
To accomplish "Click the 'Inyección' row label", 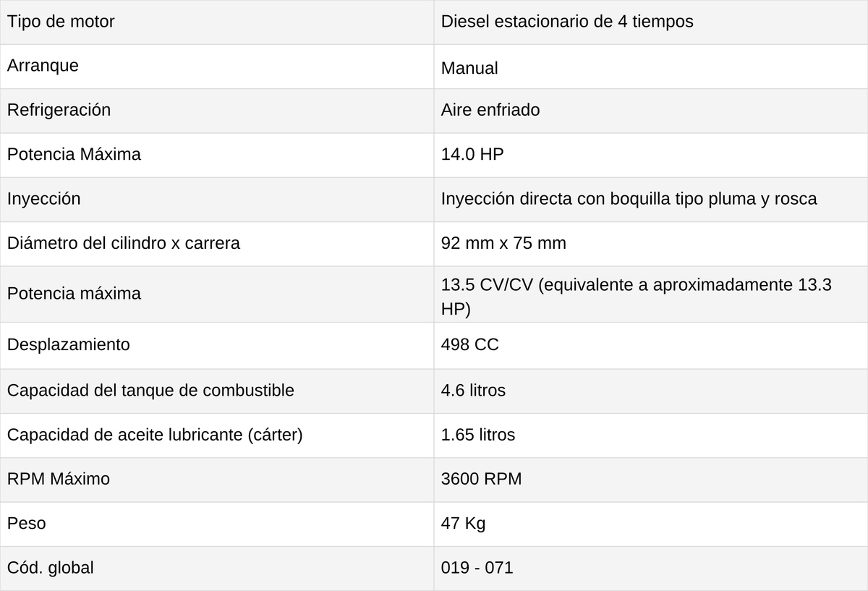I will (43, 198).
